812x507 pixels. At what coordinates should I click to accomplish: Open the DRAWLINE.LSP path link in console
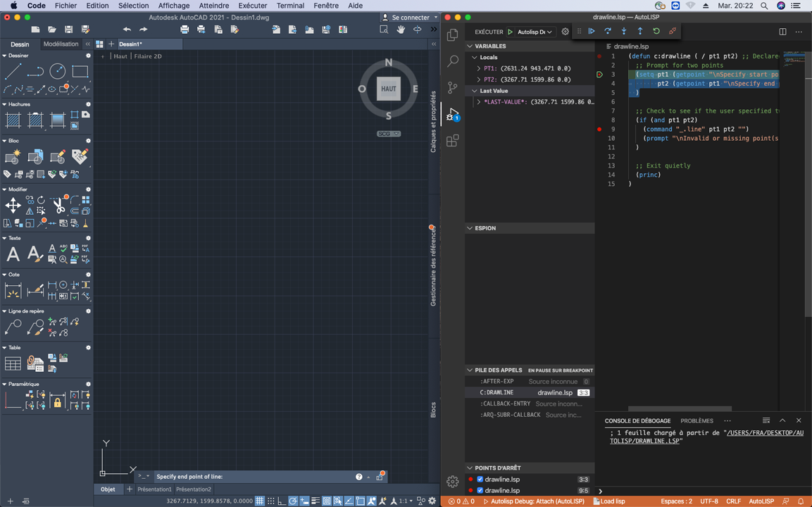pyautogui.click(x=706, y=437)
